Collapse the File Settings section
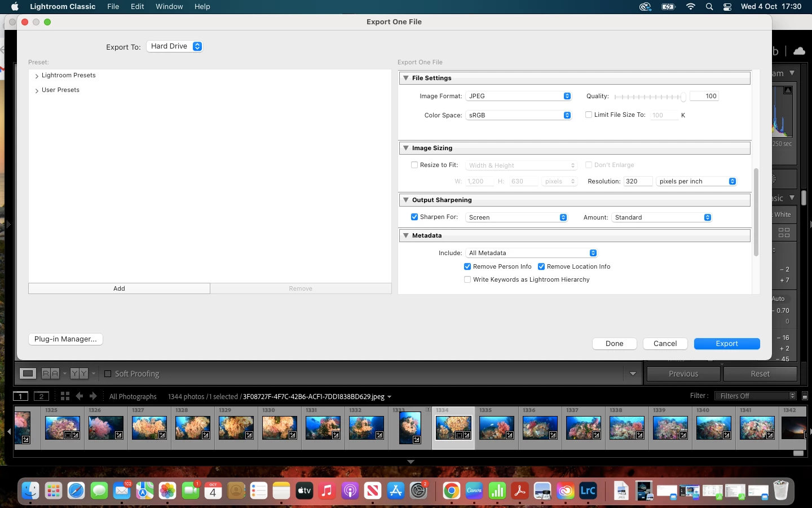This screenshot has height=508, width=812. [405, 78]
